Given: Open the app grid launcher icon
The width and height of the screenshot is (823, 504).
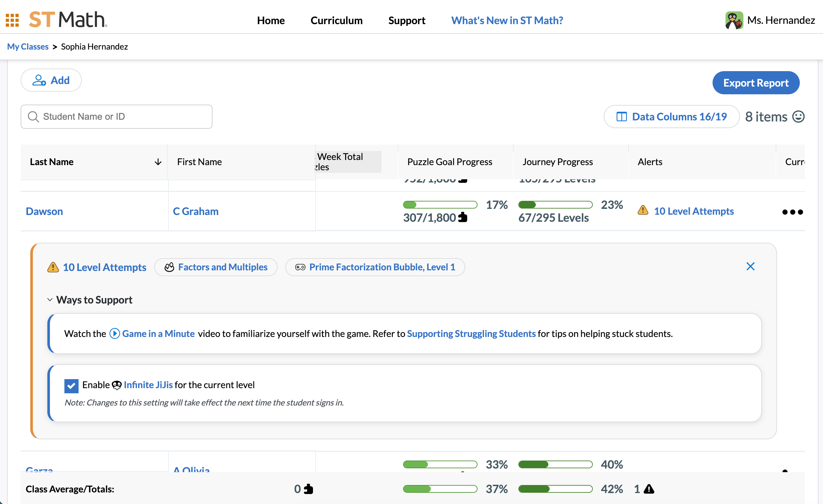Looking at the screenshot, I should (x=12, y=20).
